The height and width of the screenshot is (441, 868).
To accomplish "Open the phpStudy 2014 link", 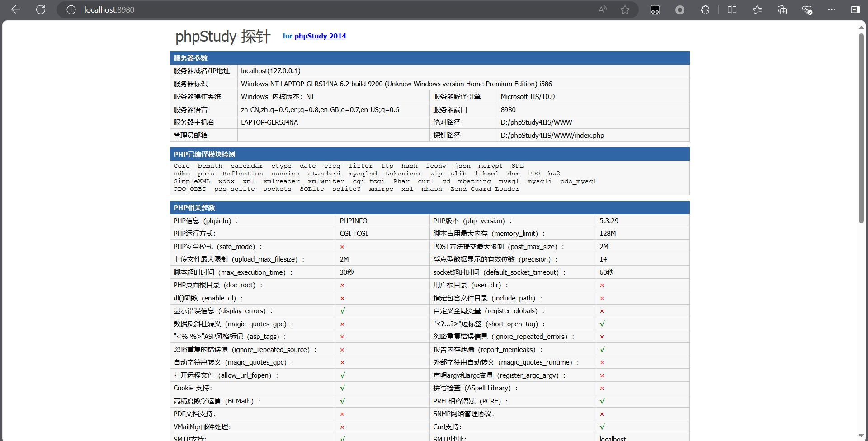I will (x=320, y=36).
